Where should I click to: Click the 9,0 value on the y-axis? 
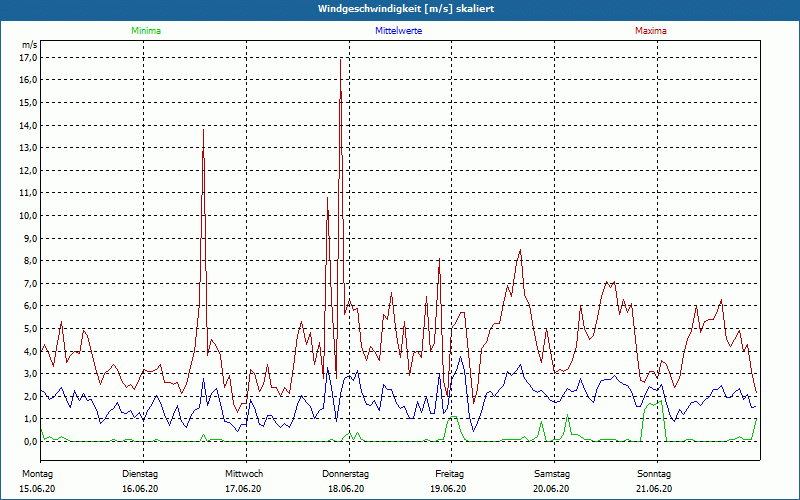tap(31, 238)
